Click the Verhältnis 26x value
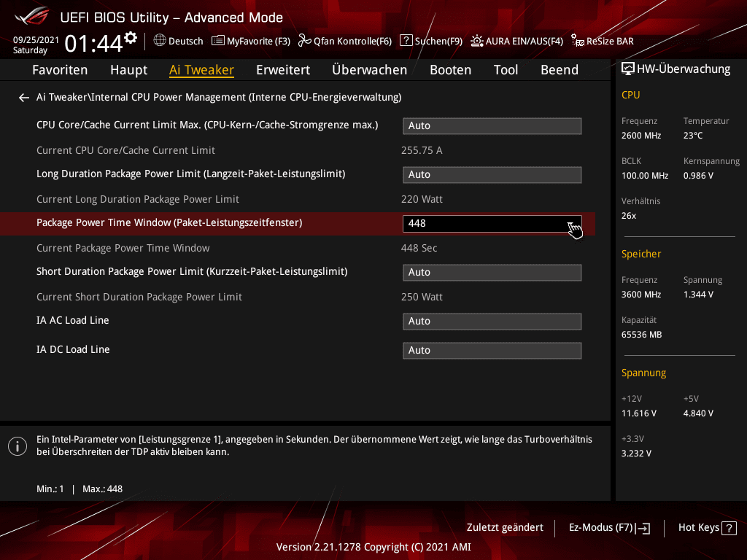 click(628, 216)
